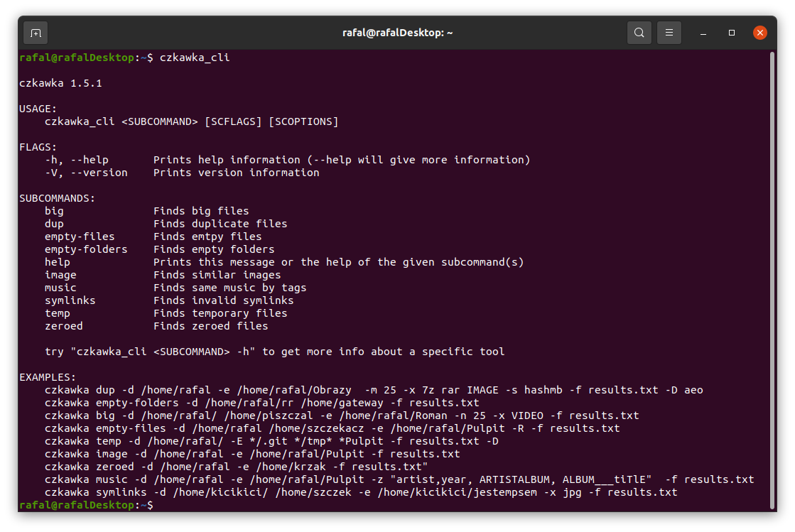The width and height of the screenshot is (795, 532).
Task: Open a new terminal tab
Action: click(x=36, y=33)
